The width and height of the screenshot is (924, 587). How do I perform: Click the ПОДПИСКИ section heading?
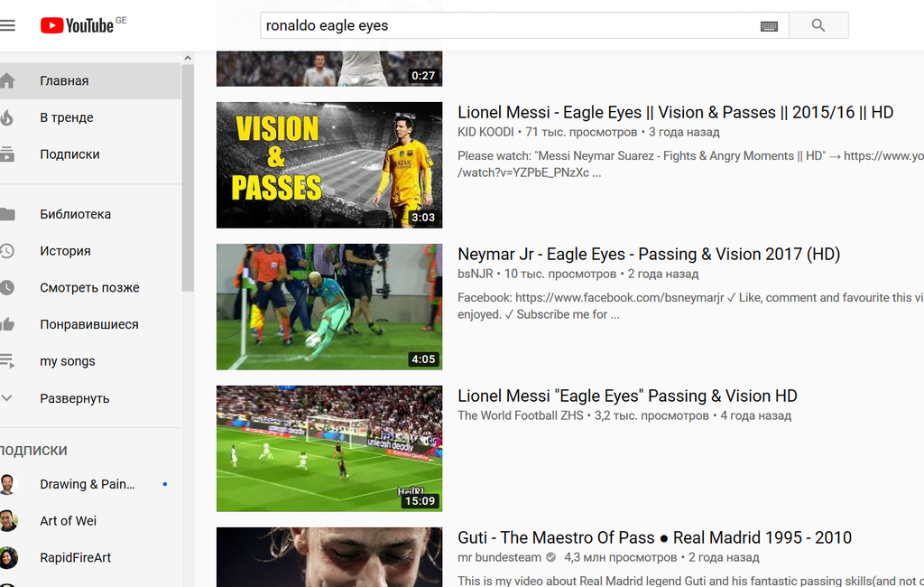(x=33, y=450)
